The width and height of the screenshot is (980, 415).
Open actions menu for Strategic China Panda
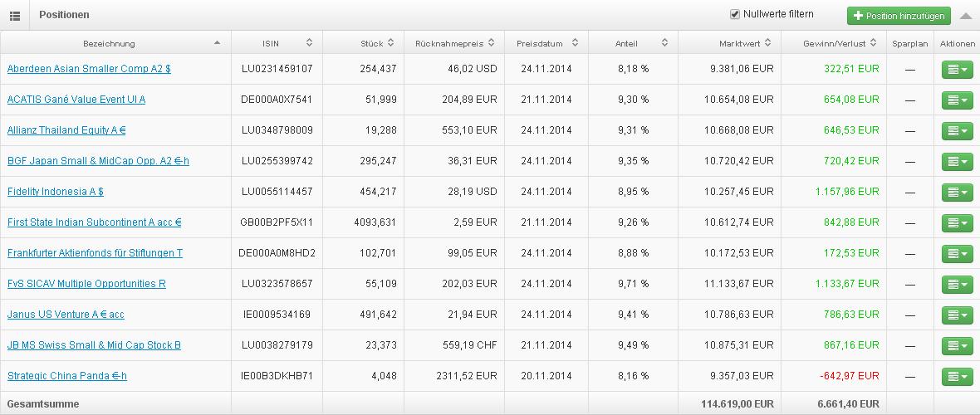957,376
